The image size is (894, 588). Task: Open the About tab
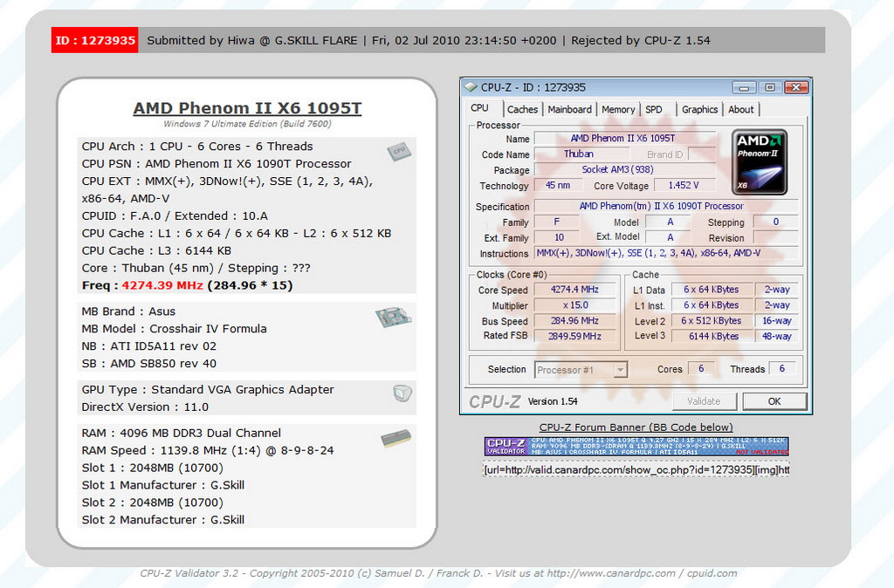[x=740, y=109]
